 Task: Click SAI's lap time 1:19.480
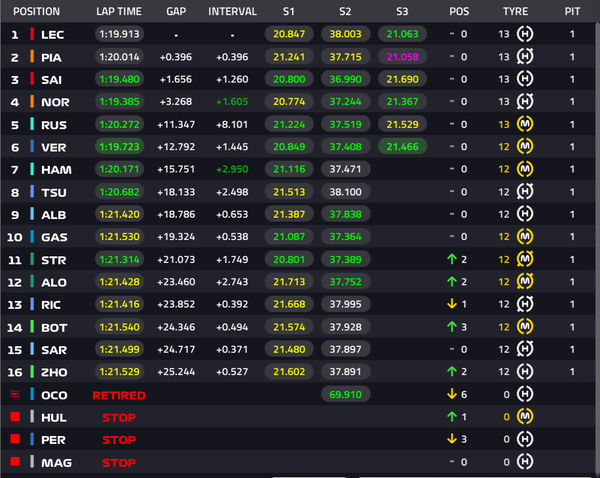click(119, 79)
